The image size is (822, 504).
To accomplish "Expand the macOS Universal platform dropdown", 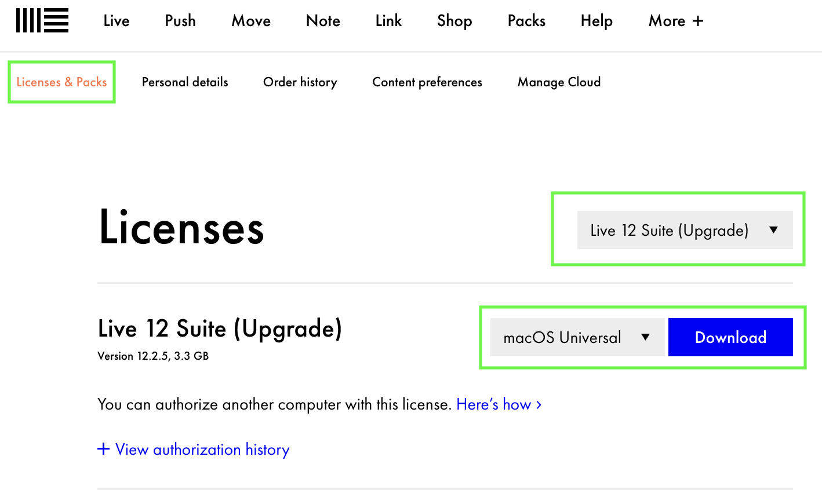I will (577, 337).
